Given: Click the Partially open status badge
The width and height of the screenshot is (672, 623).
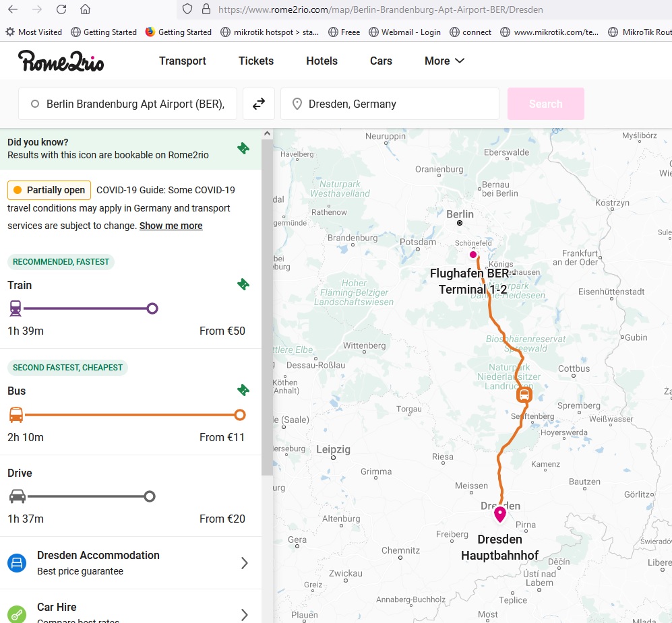Looking at the screenshot, I should (x=49, y=190).
